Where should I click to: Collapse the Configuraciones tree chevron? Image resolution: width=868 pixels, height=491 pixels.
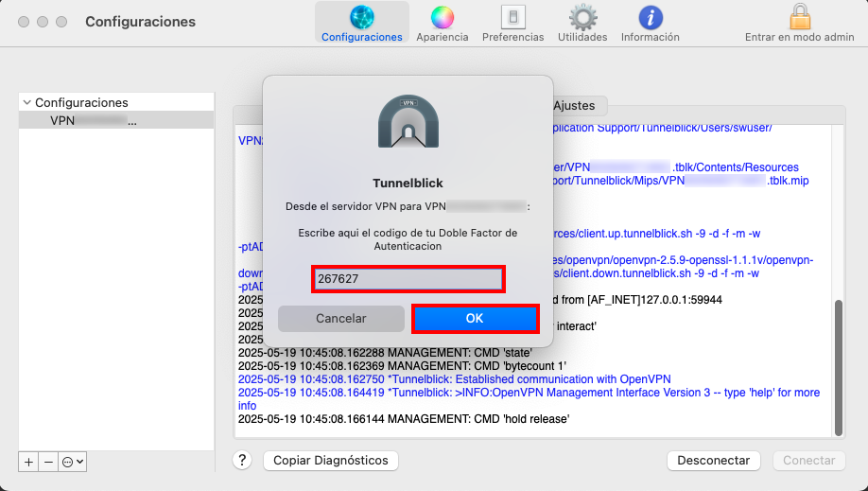(x=26, y=102)
